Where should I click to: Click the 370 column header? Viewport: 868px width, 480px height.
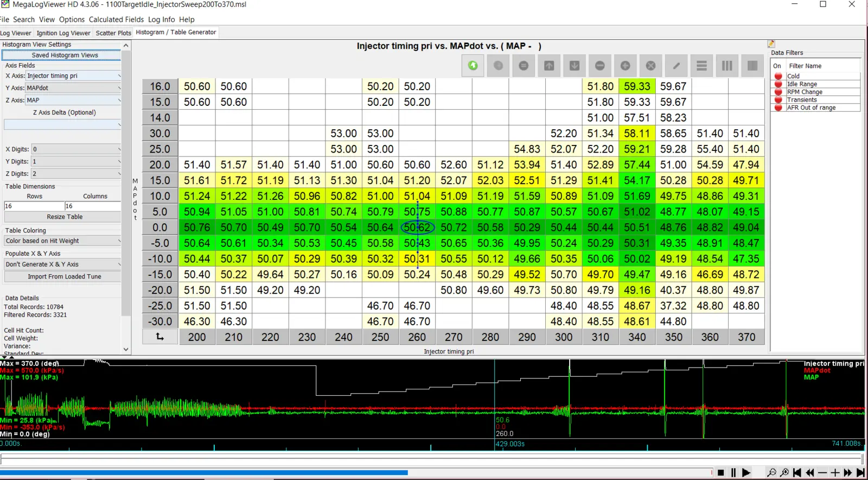(x=746, y=337)
